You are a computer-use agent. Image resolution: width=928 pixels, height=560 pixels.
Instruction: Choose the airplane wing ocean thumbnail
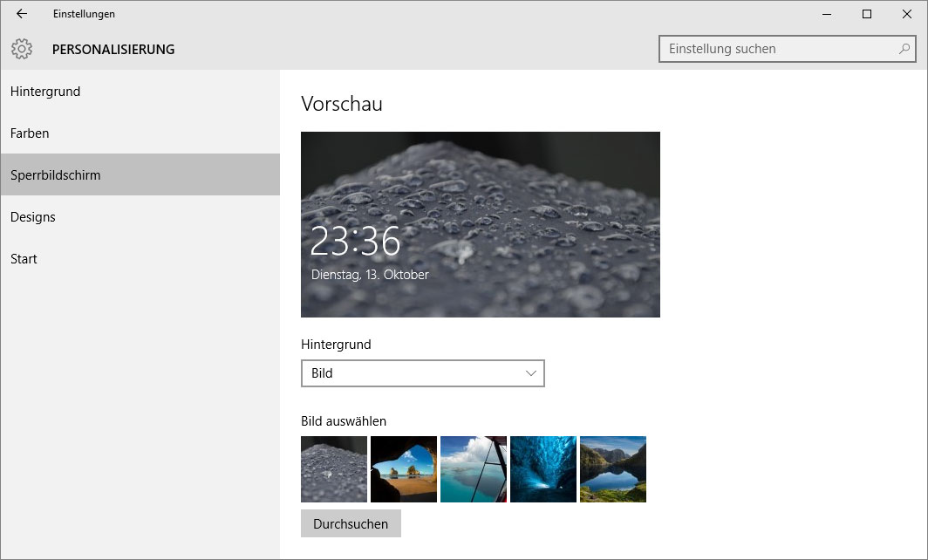pos(474,469)
